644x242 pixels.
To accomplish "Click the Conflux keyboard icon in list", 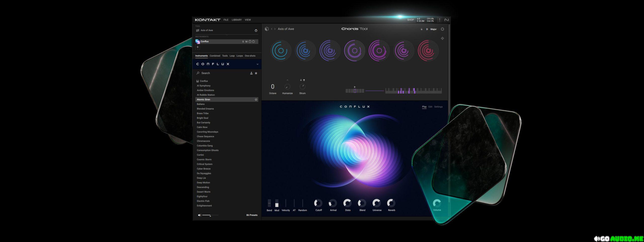I will (197, 81).
